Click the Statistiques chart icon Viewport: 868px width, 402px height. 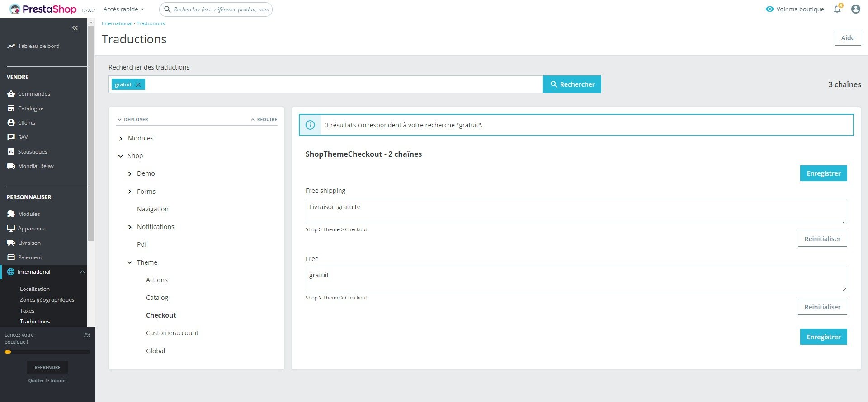pyautogui.click(x=11, y=152)
